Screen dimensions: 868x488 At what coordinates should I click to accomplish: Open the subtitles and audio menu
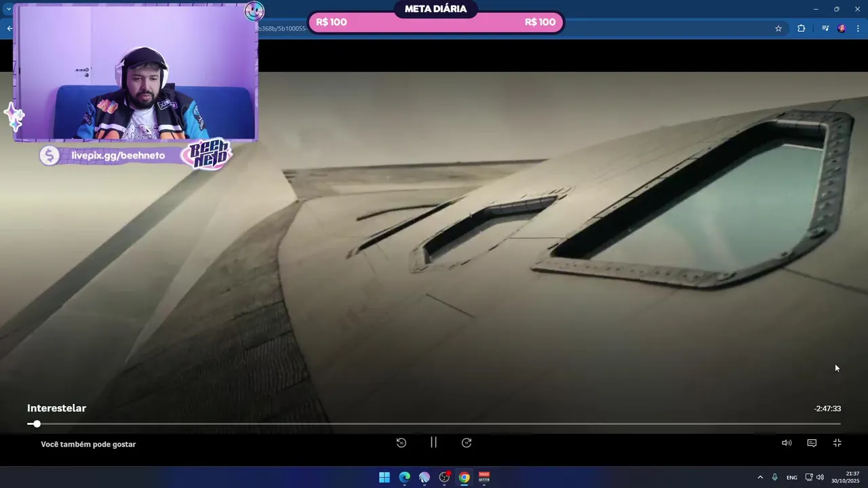click(x=812, y=443)
